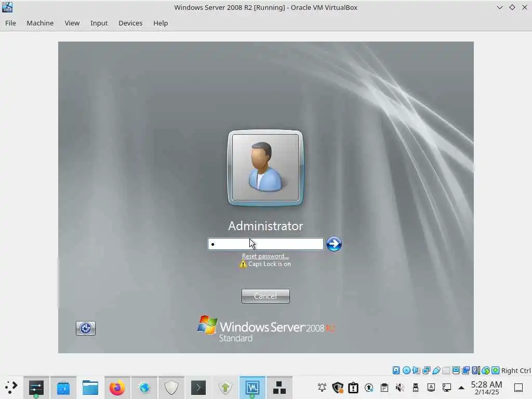Click the black squares taskbar icon

[279, 388]
